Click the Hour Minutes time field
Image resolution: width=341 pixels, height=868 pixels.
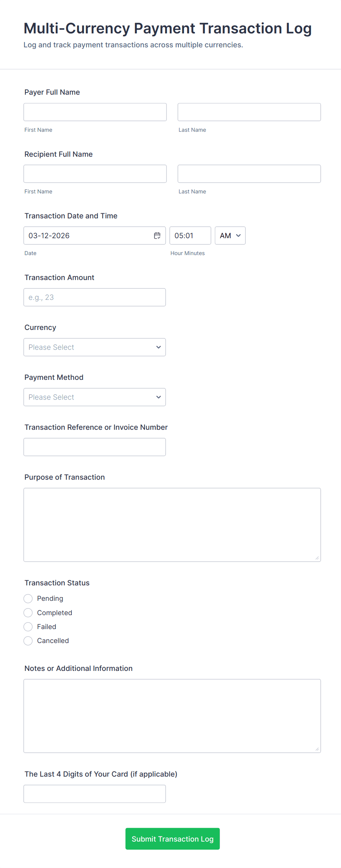click(x=190, y=236)
